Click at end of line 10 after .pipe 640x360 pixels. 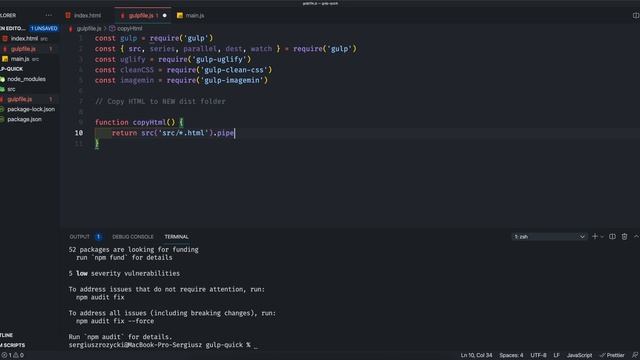(235, 133)
